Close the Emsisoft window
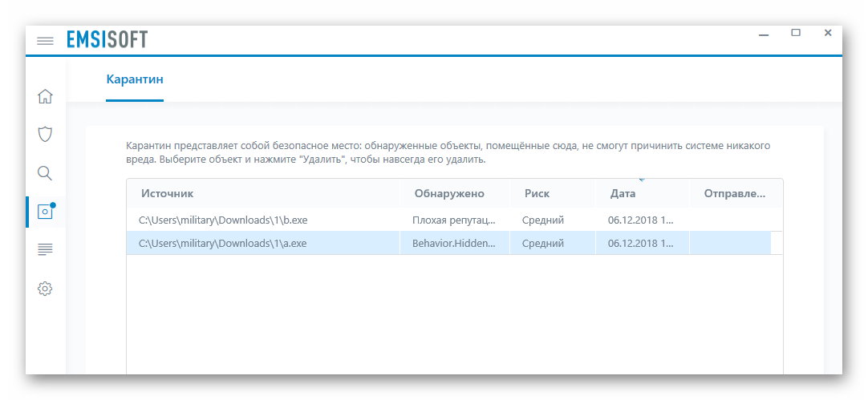Image resolution: width=868 pixels, height=400 pixels. [828, 33]
